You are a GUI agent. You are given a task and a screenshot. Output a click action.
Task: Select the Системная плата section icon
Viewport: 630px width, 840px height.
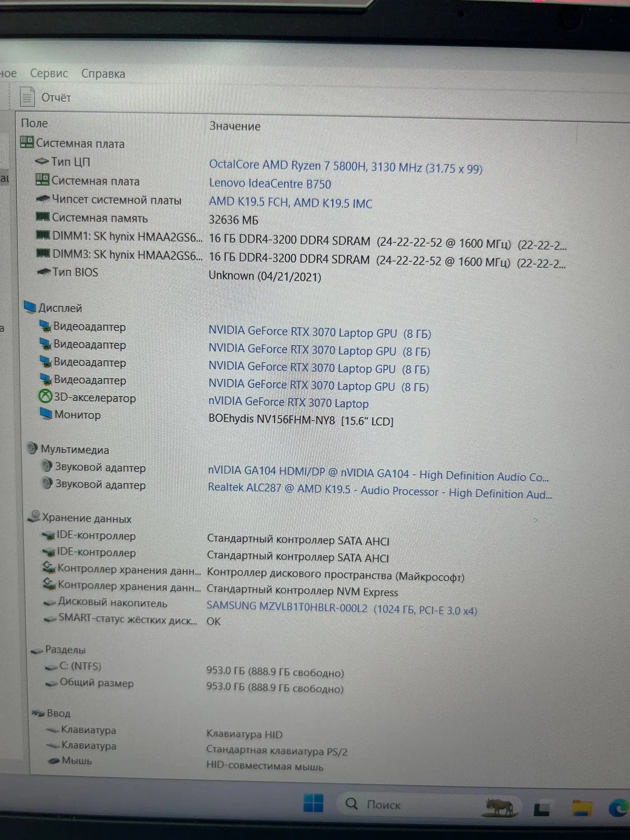[x=26, y=142]
